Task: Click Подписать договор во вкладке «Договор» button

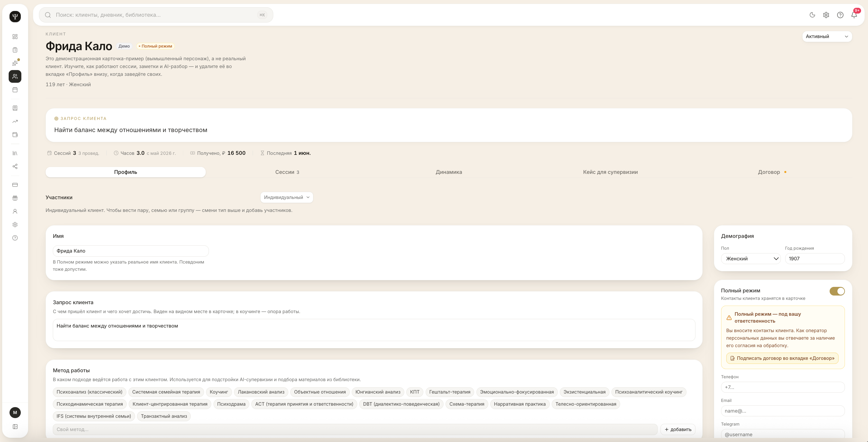Action: tap(782, 358)
